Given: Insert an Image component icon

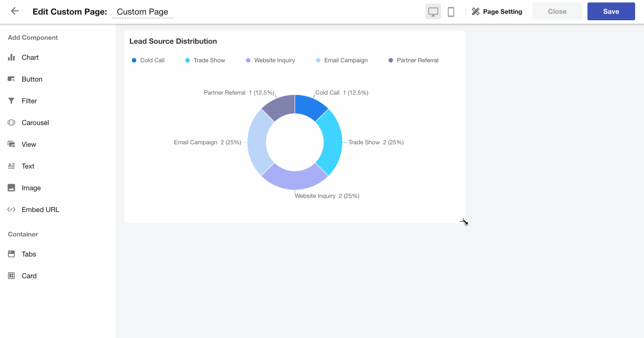Looking at the screenshot, I should click(x=11, y=188).
